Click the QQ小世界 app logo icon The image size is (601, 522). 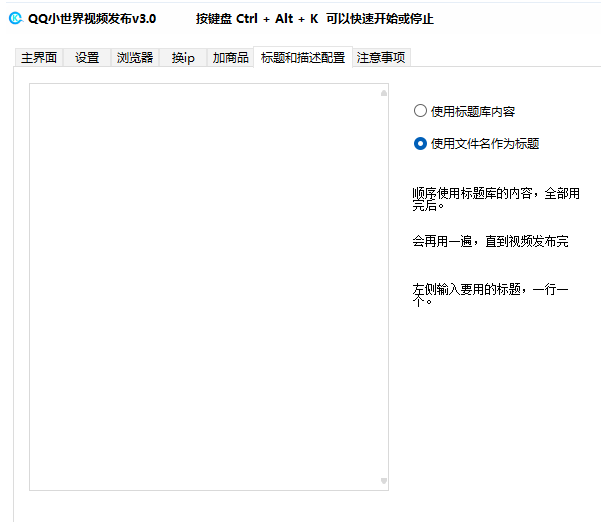15,18
